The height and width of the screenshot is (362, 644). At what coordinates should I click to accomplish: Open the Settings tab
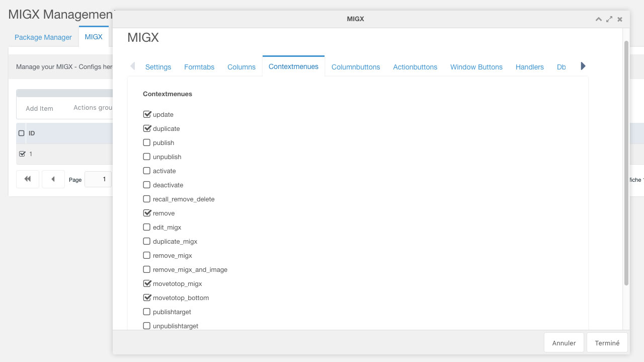(x=158, y=67)
